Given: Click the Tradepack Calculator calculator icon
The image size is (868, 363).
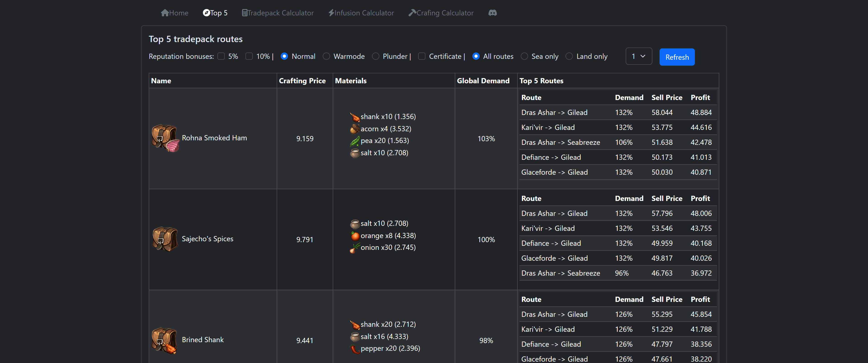Looking at the screenshot, I should tap(245, 13).
